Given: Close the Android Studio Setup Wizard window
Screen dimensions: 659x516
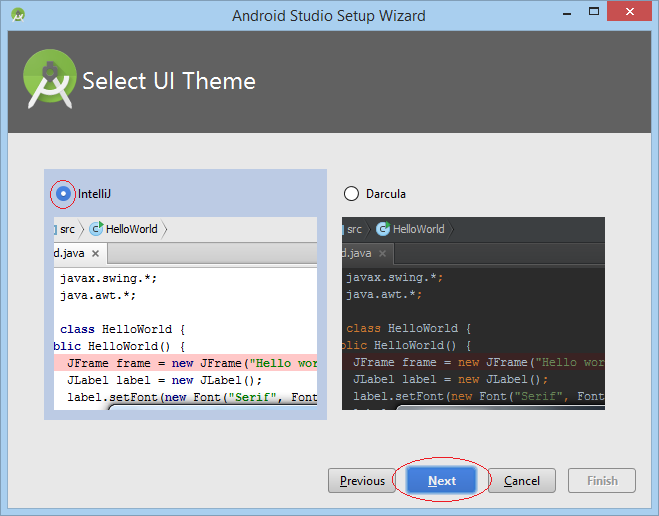Looking at the screenshot, I should tap(629, 11).
